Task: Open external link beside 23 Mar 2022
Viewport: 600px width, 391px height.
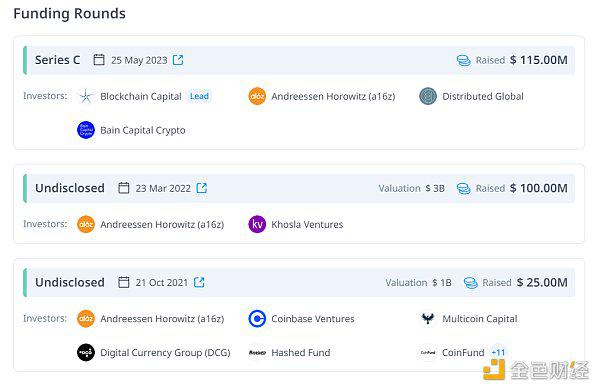Action: click(x=202, y=188)
